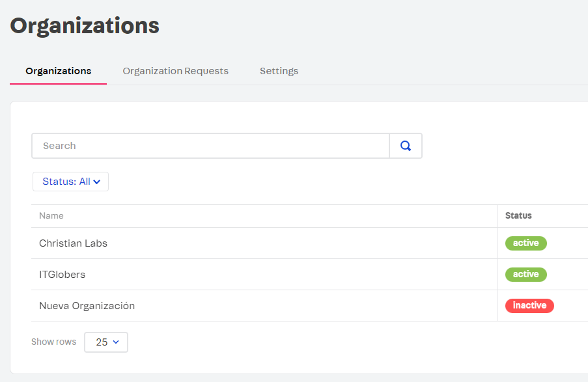Switch to the Organization Requests tab
The image size is (588, 382).
pyautogui.click(x=176, y=71)
